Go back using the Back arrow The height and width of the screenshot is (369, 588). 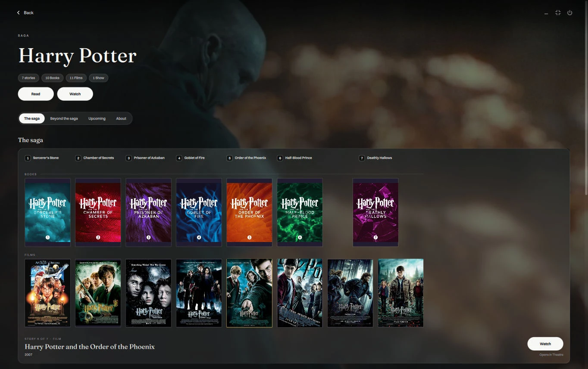[25, 13]
